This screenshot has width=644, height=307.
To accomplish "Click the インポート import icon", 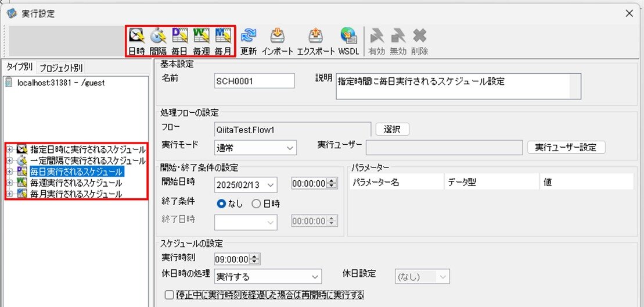I will (277, 37).
